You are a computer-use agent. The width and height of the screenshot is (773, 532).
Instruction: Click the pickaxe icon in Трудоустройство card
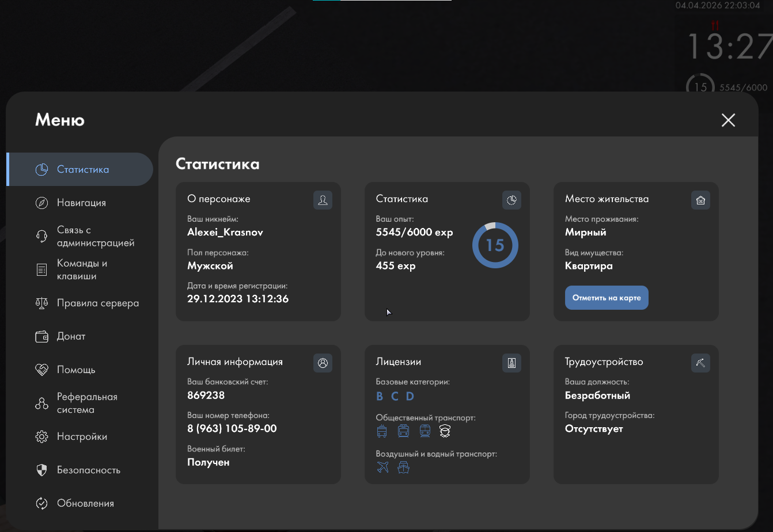pos(700,363)
